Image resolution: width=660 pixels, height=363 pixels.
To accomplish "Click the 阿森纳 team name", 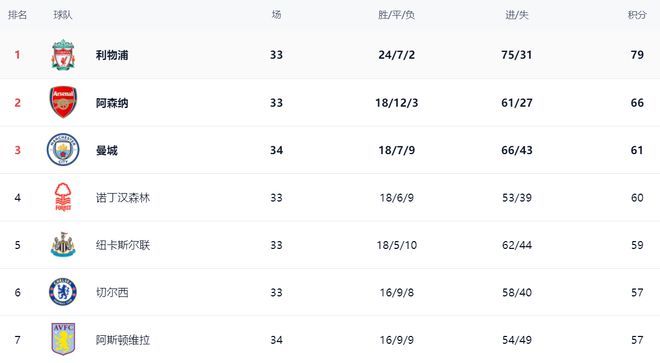I will point(112,103).
